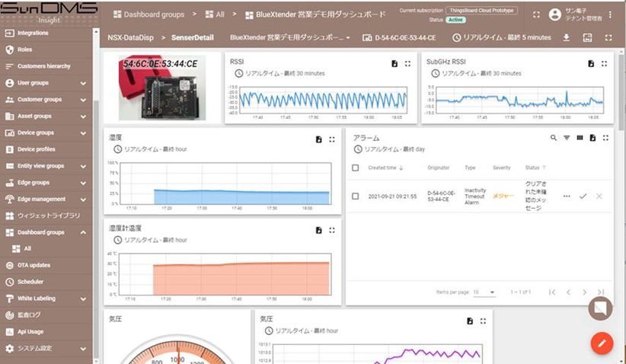Open the realtime last 5 minutes time window
626x364 pixels.
click(501, 37)
